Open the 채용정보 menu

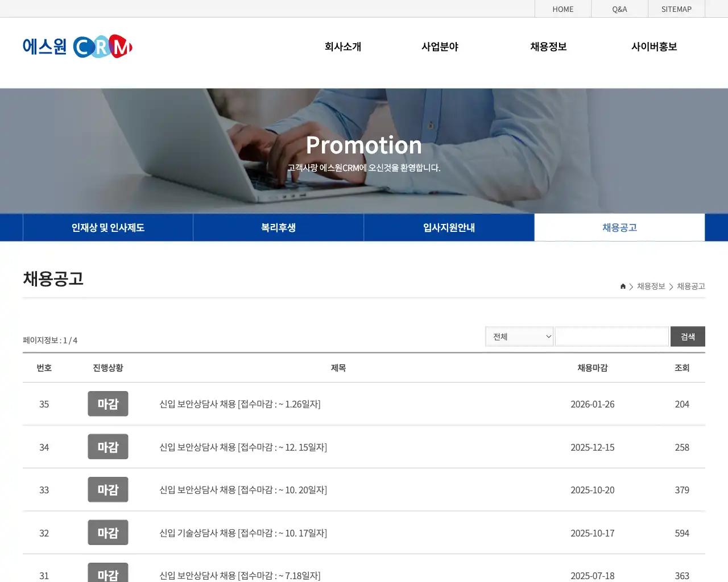[548, 47]
